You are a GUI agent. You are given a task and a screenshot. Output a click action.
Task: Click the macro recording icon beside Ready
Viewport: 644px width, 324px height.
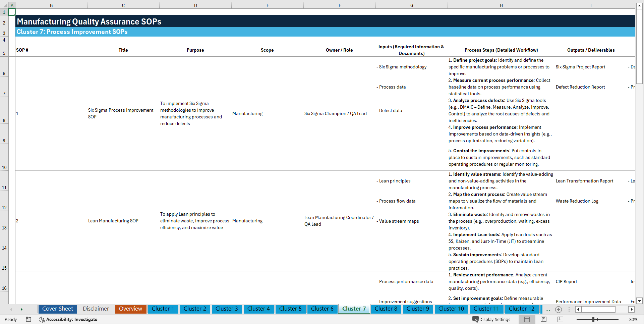point(28,319)
